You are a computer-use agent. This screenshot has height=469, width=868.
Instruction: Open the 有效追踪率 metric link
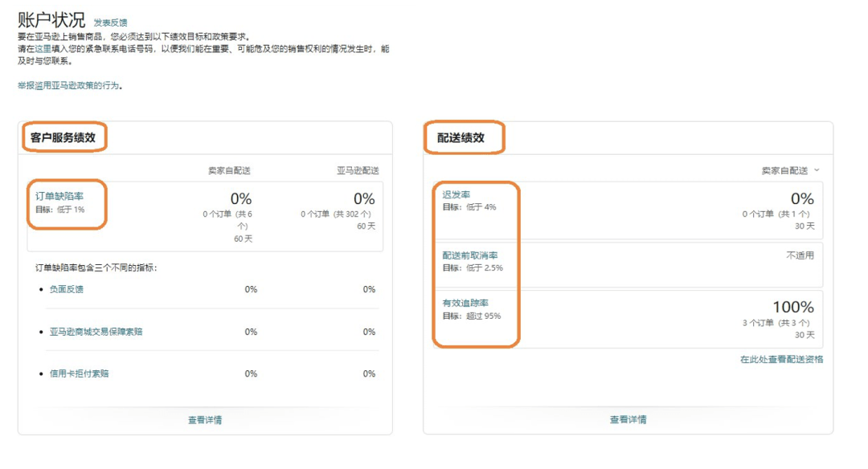(465, 304)
